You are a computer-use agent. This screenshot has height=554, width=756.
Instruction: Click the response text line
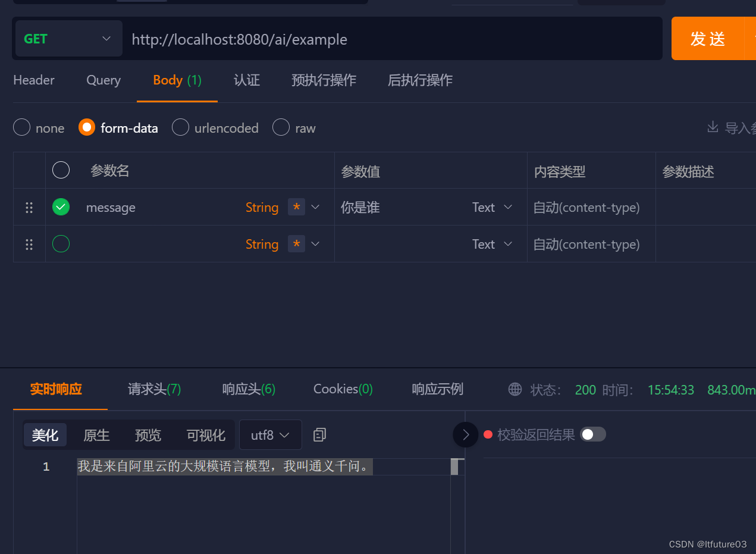pos(225,467)
